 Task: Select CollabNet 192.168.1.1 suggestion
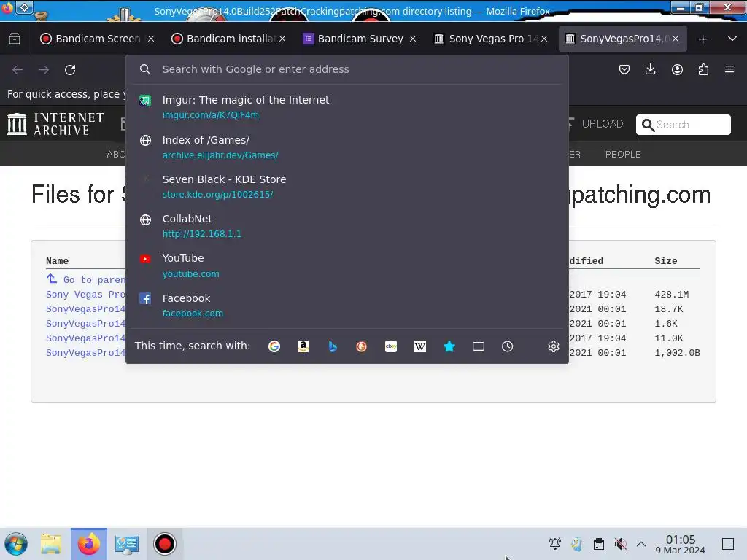tap(347, 226)
